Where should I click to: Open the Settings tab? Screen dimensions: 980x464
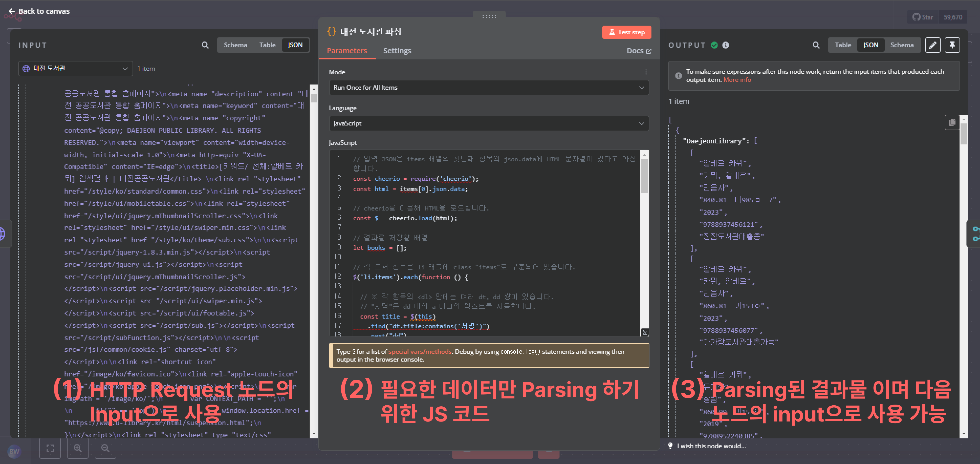(x=397, y=51)
